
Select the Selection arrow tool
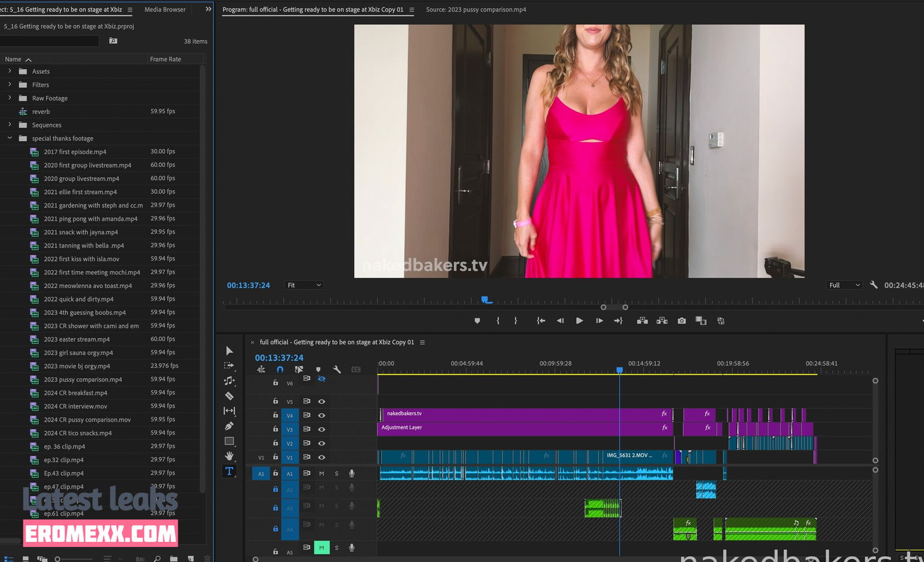pos(229,351)
